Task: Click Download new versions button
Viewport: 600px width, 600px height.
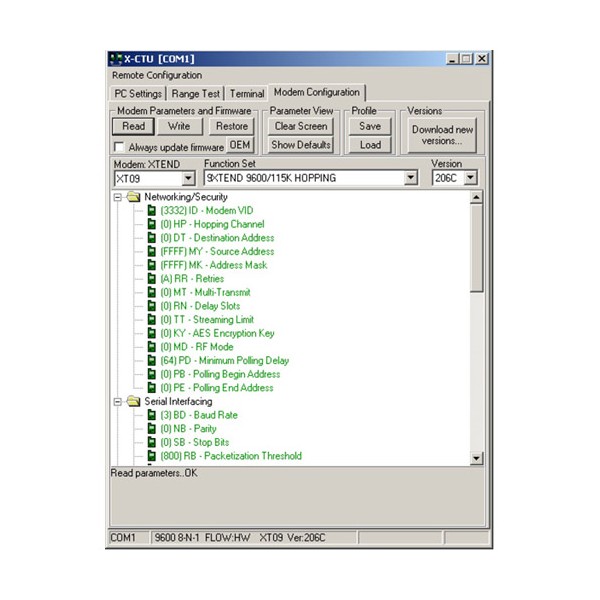Action: click(442, 135)
